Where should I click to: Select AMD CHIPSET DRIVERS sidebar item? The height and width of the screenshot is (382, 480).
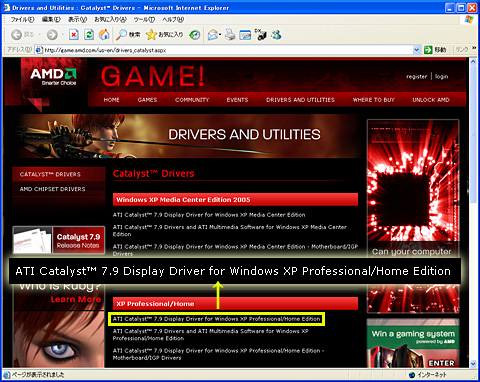click(x=53, y=189)
